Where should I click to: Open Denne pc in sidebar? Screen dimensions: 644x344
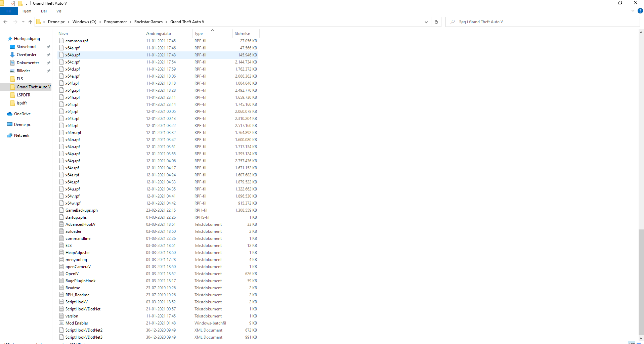pyautogui.click(x=22, y=125)
